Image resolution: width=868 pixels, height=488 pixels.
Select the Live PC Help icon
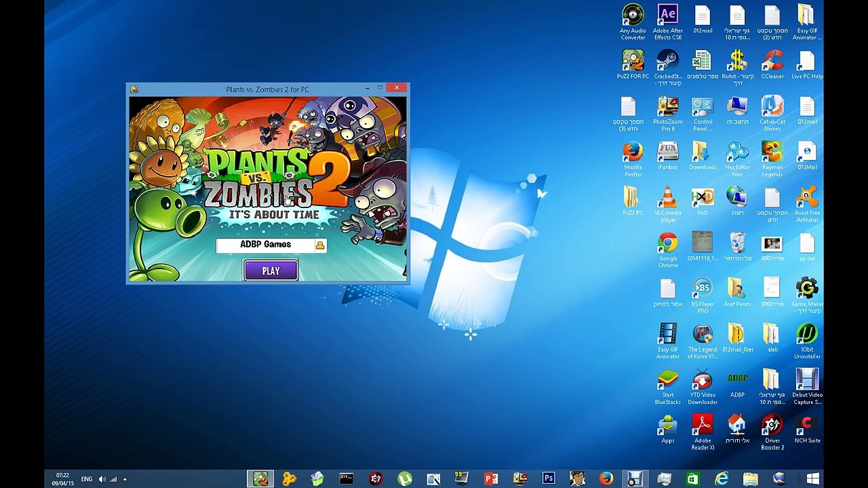pyautogui.click(x=807, y=64)
